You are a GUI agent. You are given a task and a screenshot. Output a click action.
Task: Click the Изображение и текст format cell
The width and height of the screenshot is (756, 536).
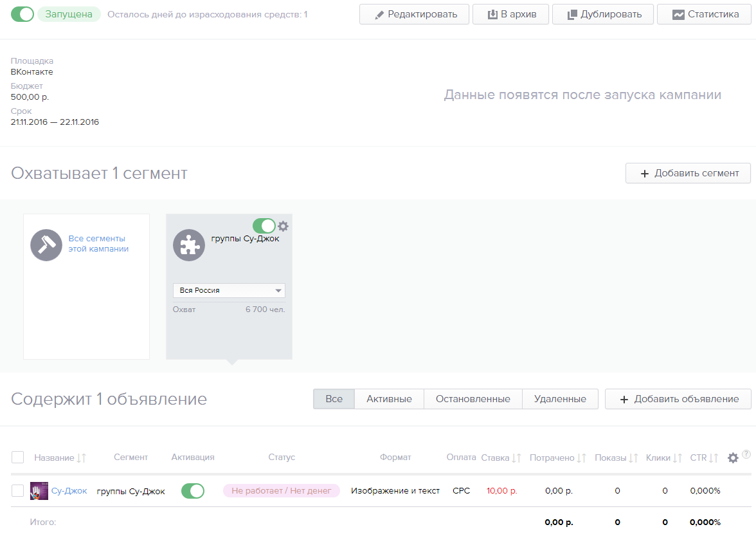395,491
